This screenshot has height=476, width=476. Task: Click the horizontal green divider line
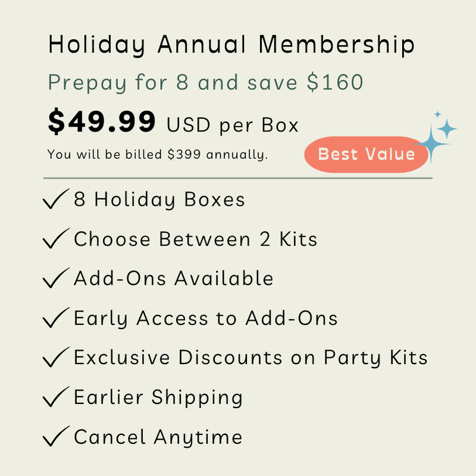click(237, 178)
